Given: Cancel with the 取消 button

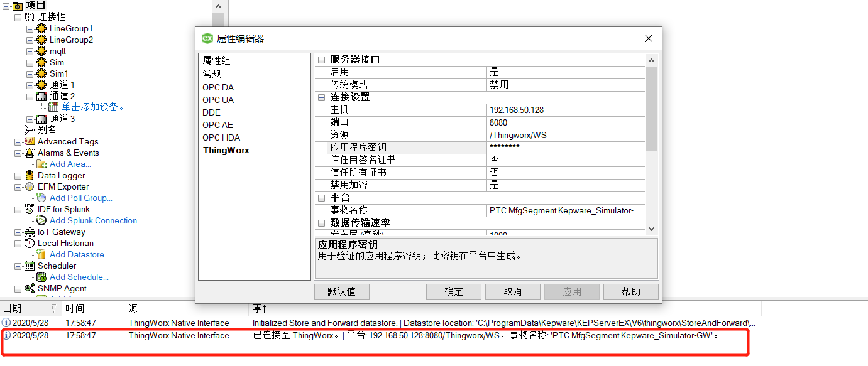Looking at the screenshot, I should pos(513,291).
